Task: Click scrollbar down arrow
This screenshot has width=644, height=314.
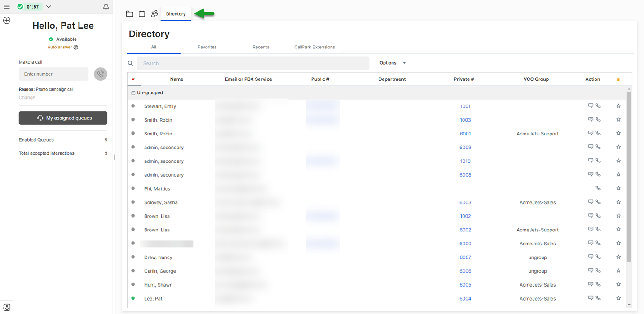Action: tap(629, 305)
